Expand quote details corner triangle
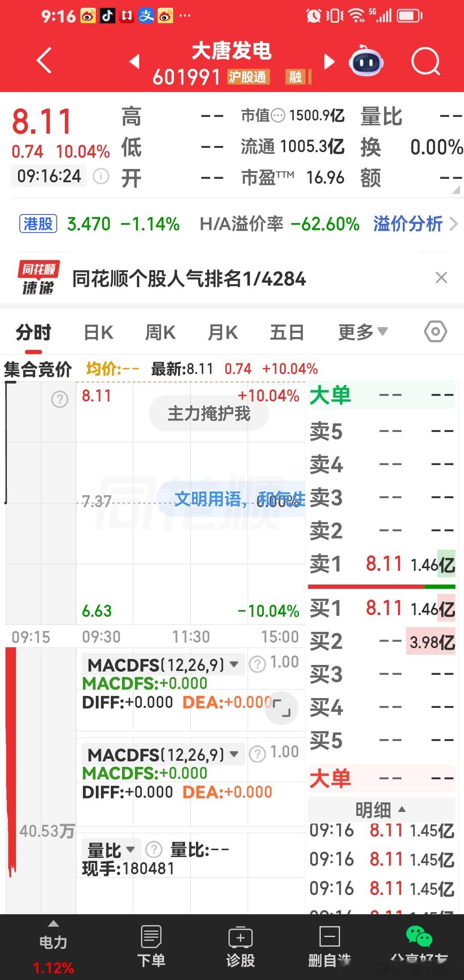 (455, 190)
